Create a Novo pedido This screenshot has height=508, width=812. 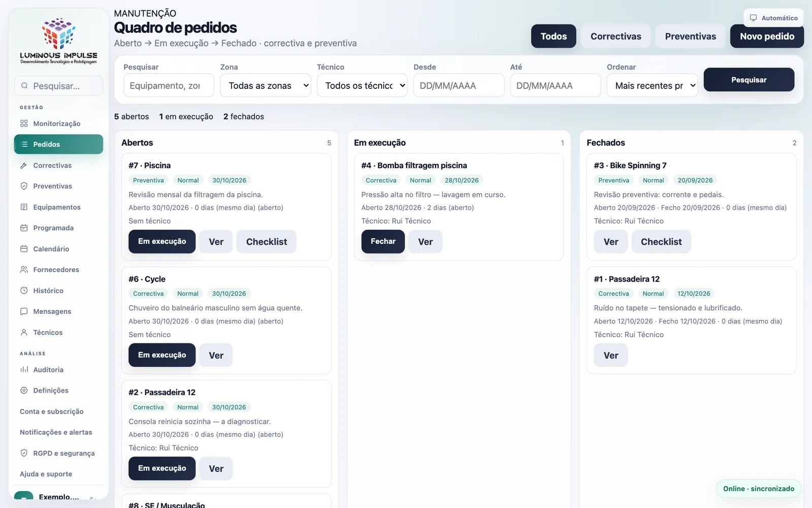767,36
